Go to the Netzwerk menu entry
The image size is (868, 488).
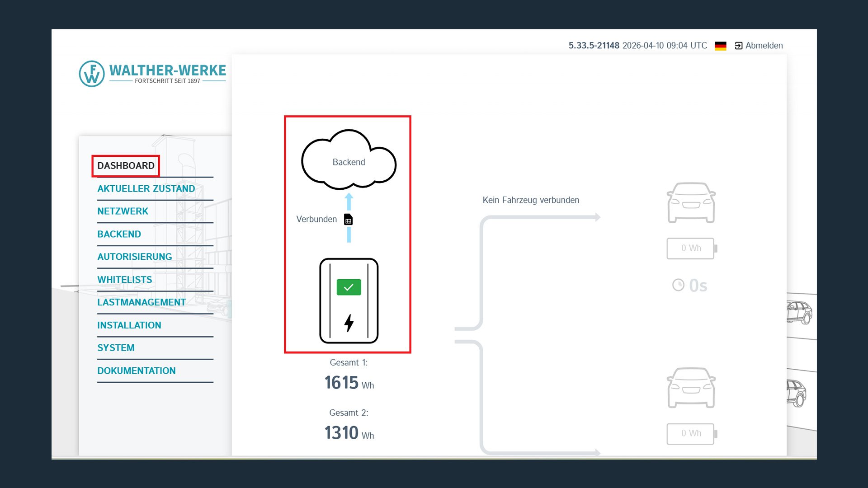coord(123,211)
